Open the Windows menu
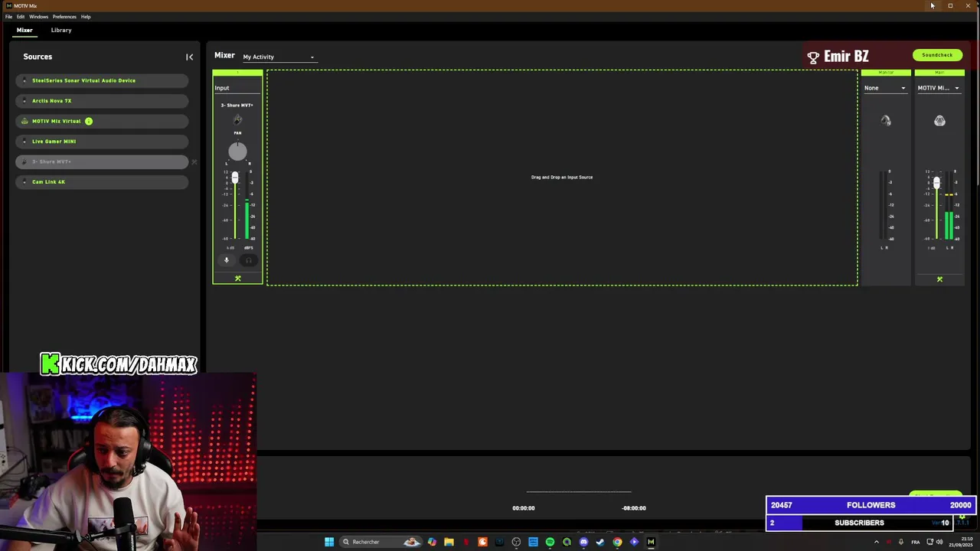Screen dimensions: 980x551 (x=38, y=17)
